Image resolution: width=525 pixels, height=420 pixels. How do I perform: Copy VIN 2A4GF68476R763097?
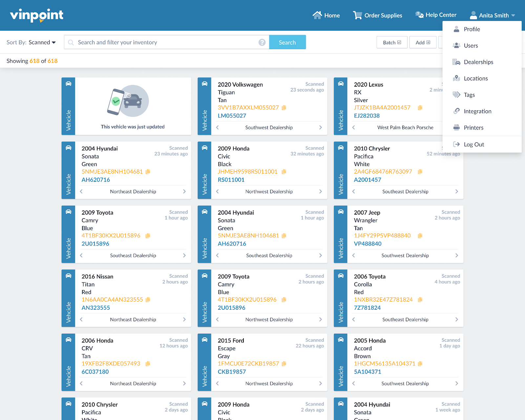coord(420,172)
